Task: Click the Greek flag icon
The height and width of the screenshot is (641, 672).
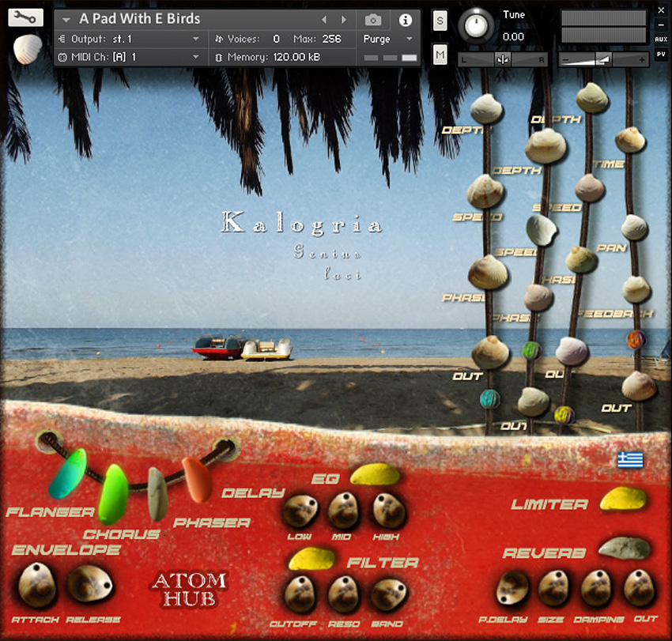Action: (x=630, y=460)
